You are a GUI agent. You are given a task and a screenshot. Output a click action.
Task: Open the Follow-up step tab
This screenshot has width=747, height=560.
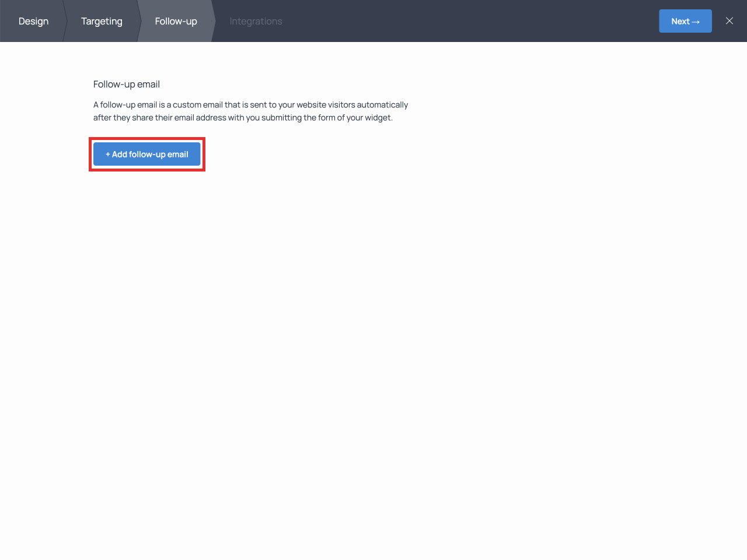pos(176,21)
